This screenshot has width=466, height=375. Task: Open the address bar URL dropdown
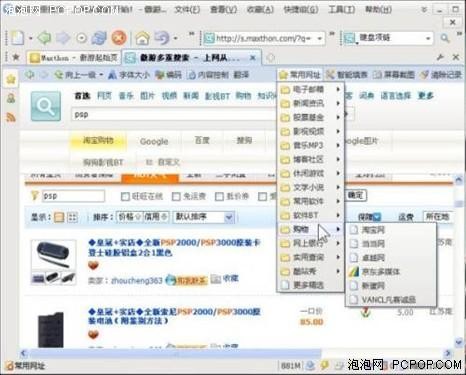tap(320, 38)
